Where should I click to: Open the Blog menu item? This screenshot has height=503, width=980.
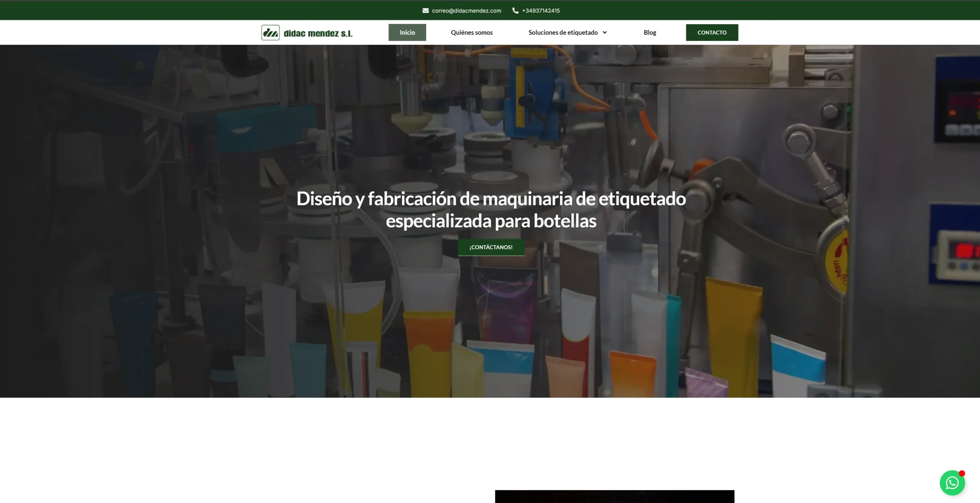click(650, 33)
